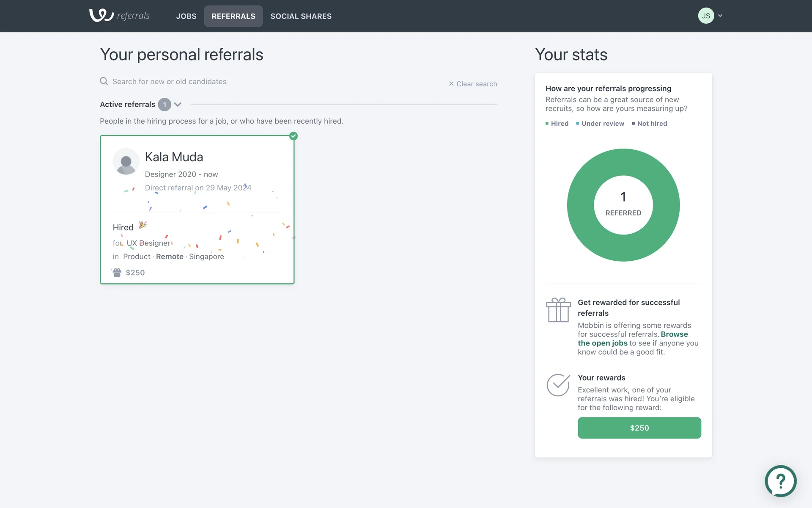812x508 pixels.
Task: Click the circled checkmark Your rewards icon
Action: [558, 385]
